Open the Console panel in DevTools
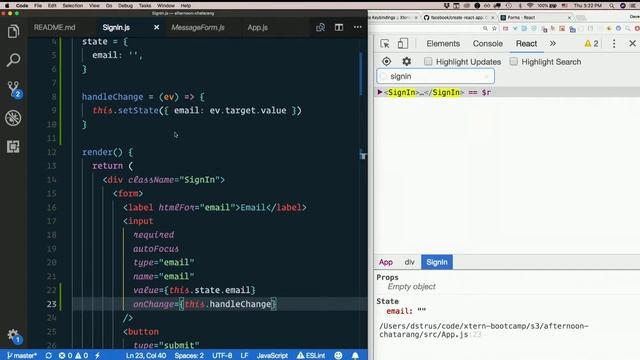 [x=487, y=43]
